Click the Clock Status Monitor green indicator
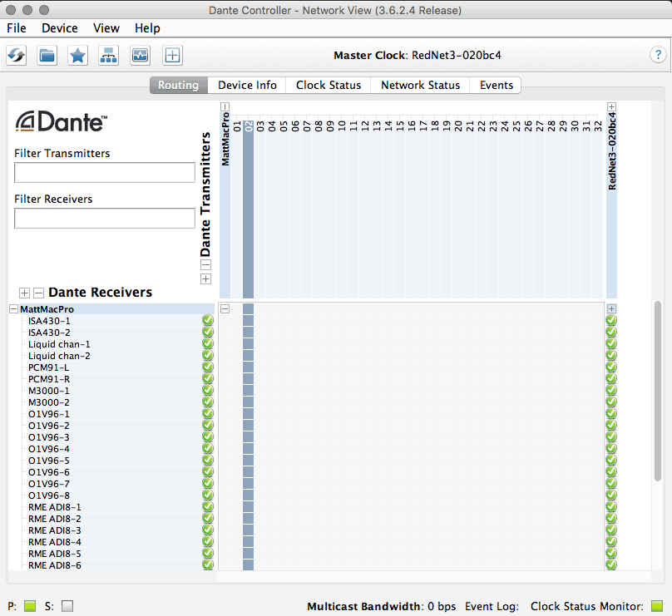The height and width of the screenshot is (616, 672). tap(657, 606)
